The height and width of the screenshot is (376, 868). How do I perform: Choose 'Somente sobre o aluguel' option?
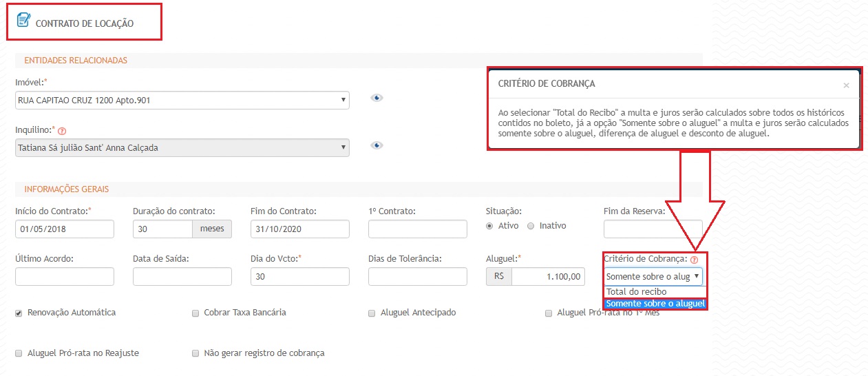655,304
